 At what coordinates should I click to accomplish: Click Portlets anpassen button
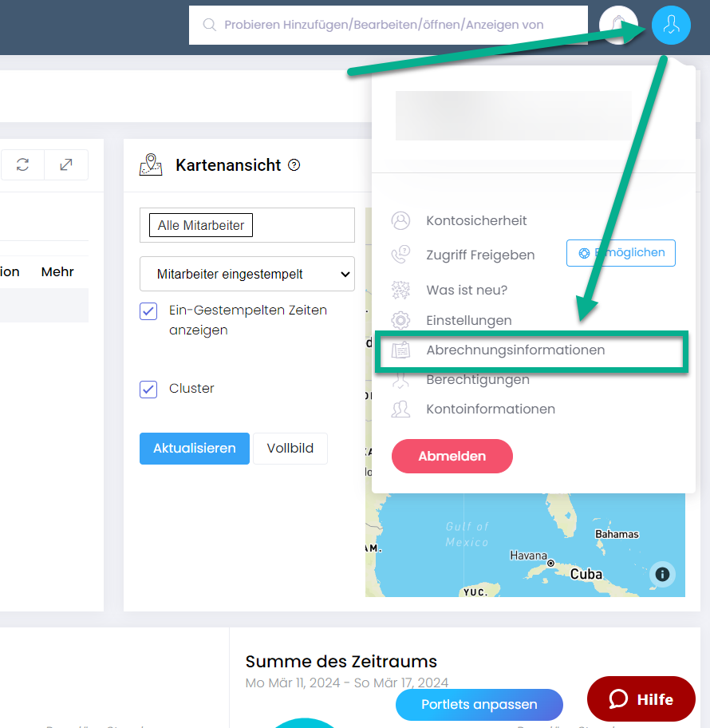point(479,704)
